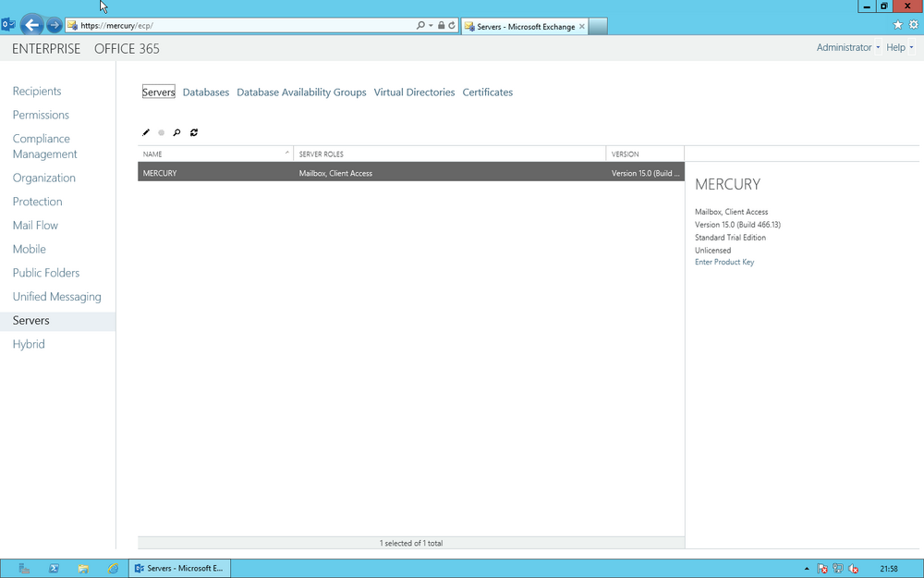
Task: Open browser Tools gear icon
Action: tap(914, 25)
